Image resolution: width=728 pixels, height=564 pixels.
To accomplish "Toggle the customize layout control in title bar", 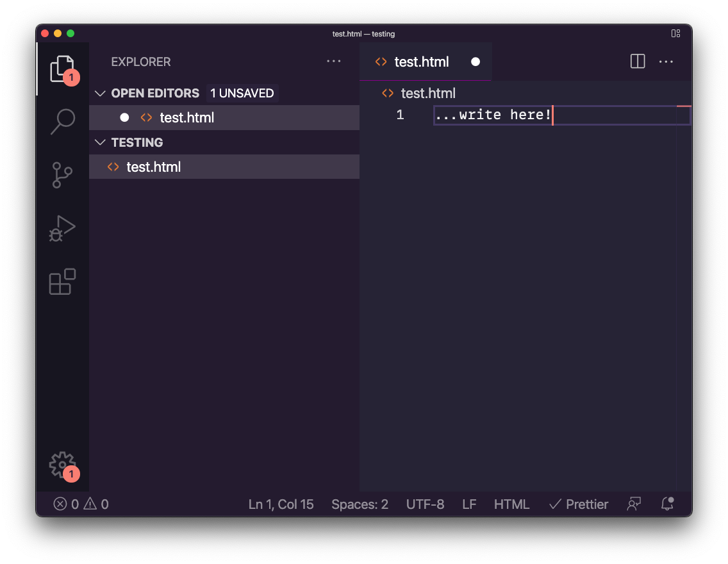I will pyautogui.click(x=675, y=33).
